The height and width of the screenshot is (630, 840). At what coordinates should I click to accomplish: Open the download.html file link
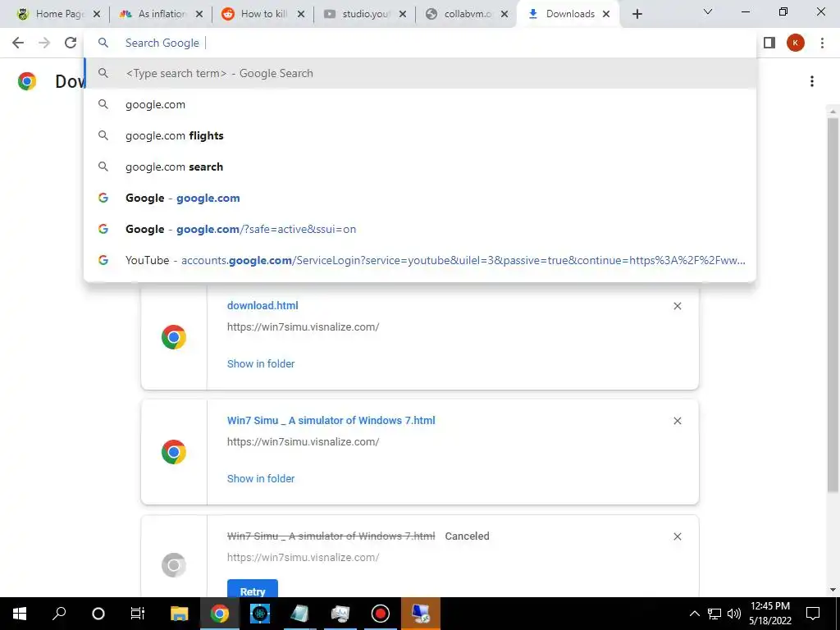pyautogui.click(x=262, y=305)
